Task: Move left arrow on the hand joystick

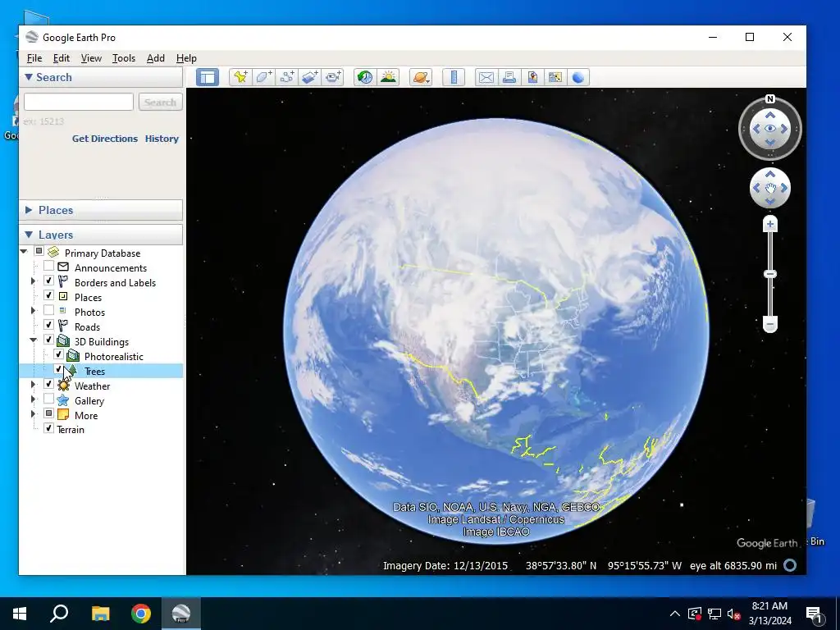Action: [x=756, y=188]
